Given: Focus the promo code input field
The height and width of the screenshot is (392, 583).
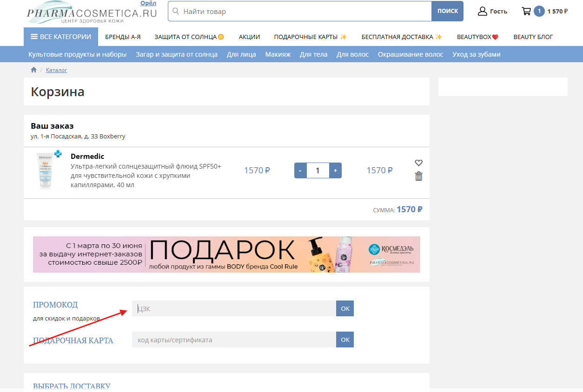Looking at the screenshot, I should pyautogui.click(x=234, y=308).
